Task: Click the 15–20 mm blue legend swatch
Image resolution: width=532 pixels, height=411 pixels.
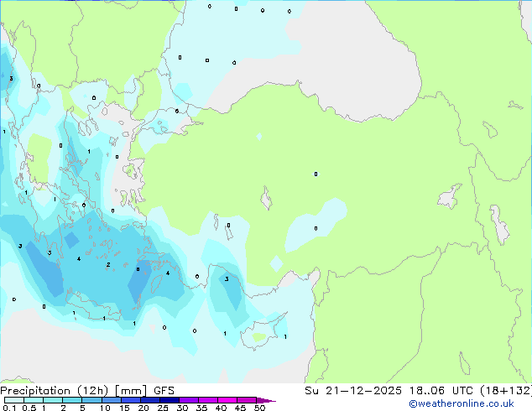Action: pyautogui.click(x=130, y=400)
